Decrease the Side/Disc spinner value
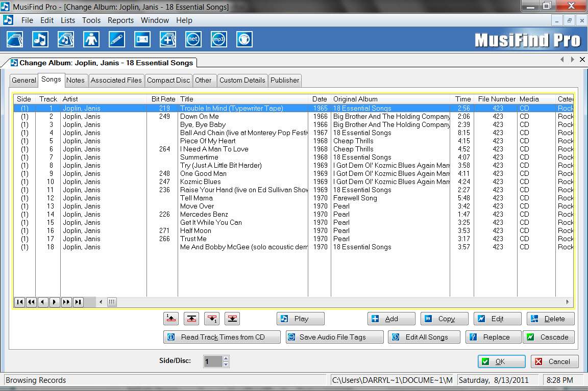The image size is (588, 391). click(x=226, y=364)
